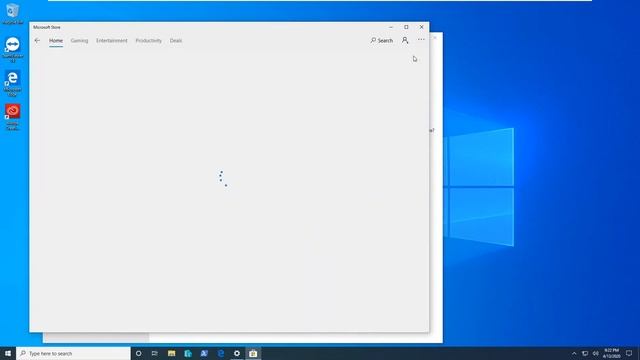Open the Productivity tab

[x=149, y=40]
